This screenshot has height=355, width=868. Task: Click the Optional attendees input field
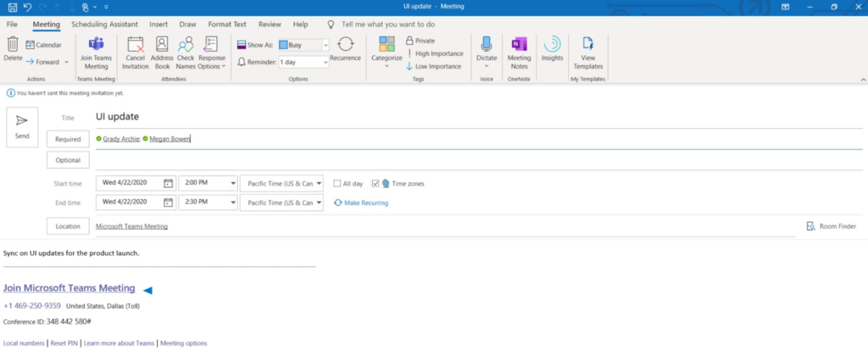[x=480, y=160]
